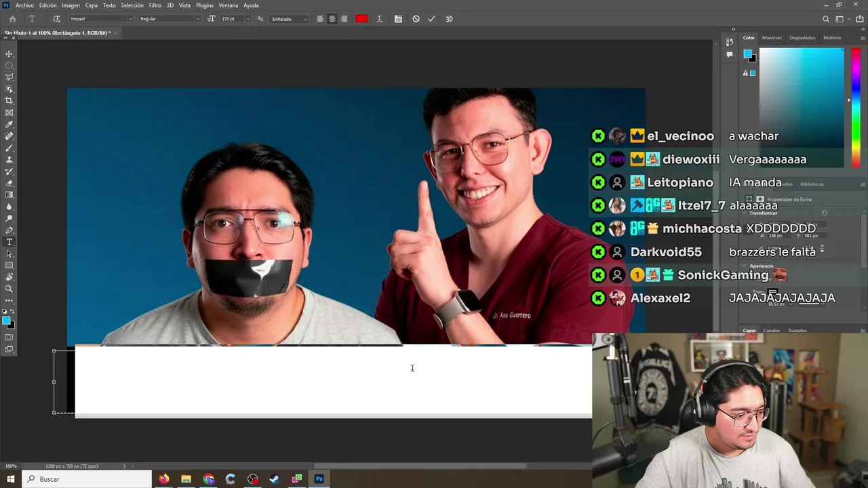Open the Regular font style dropdown

[170, 19]
